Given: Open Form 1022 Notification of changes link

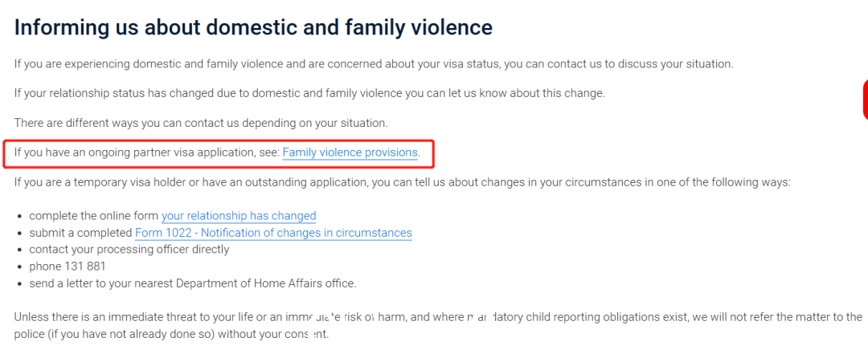Looking at the screenshot, I should pyautogui.click(x=273, y=233).
